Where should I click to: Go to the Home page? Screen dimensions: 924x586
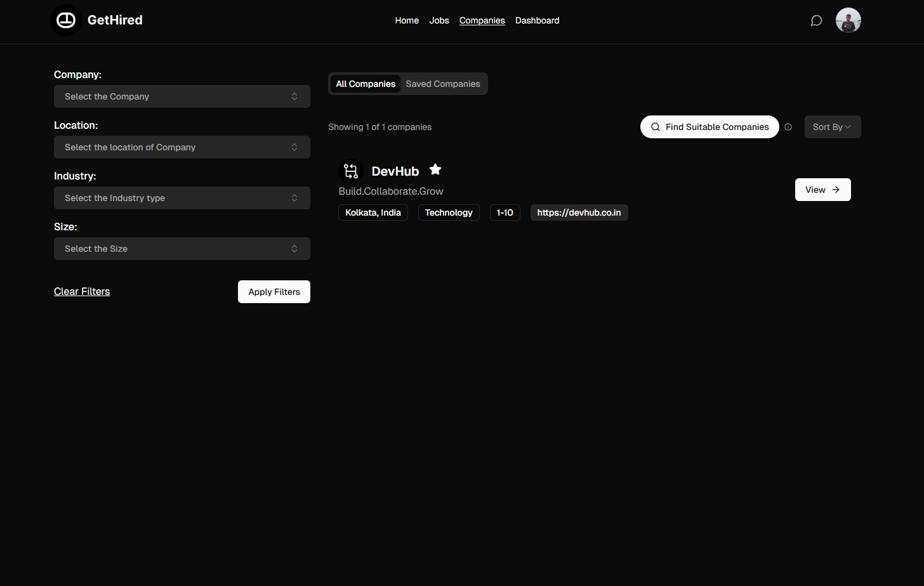pyautogui.click(x=407, y=20)
